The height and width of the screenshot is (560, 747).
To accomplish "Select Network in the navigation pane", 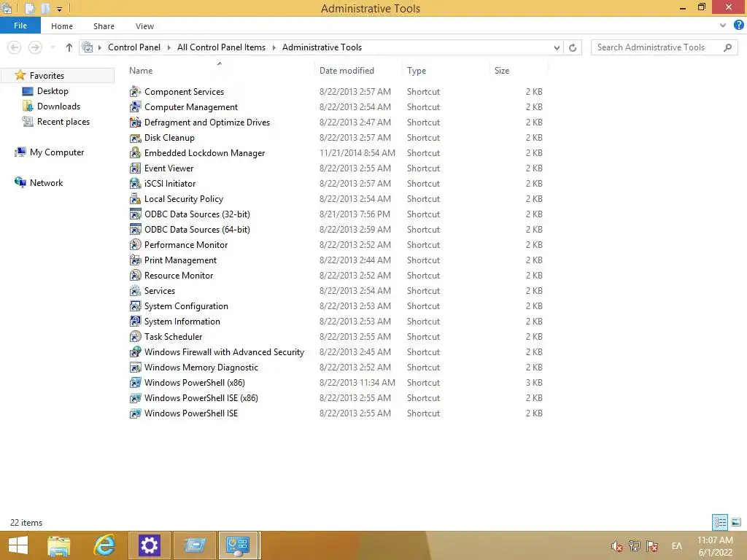I will (x=46, y=183).
